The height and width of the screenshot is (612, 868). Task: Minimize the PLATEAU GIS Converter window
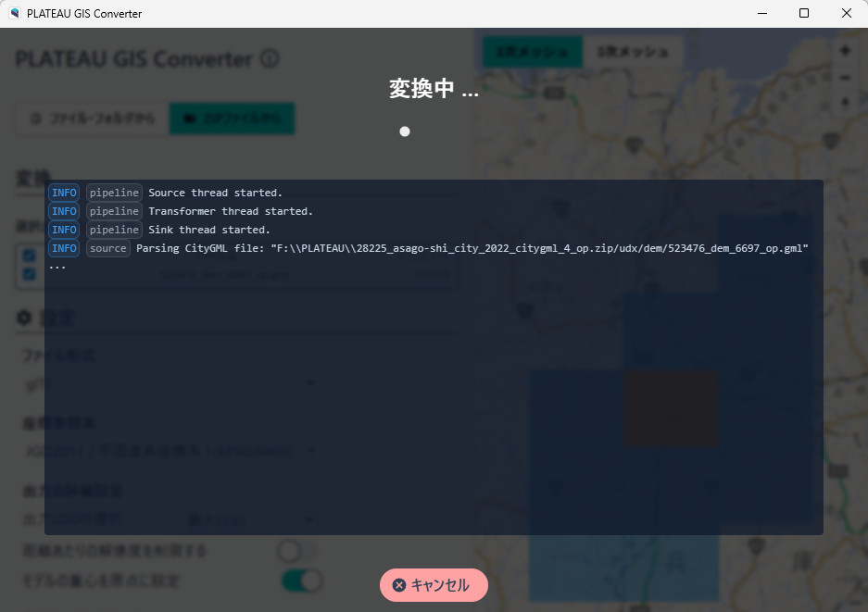pos(761,14)
